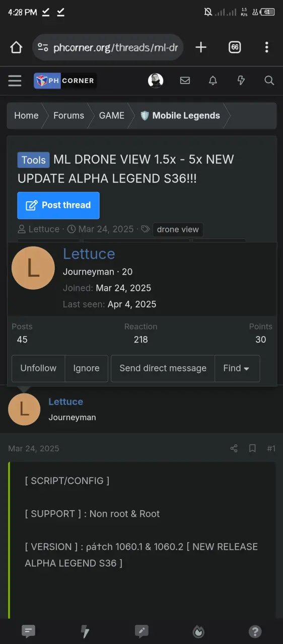Viewport: 283px width, 644px height.
Task: Go to Mobile Legends breadcrumb
Action: [x=180, y=116]
